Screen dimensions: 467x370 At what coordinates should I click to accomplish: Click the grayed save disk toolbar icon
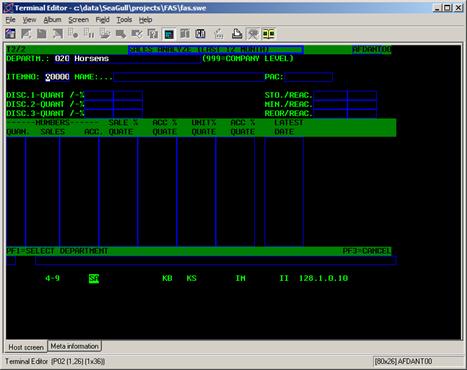pyautogui.click(x=42, y=33)
